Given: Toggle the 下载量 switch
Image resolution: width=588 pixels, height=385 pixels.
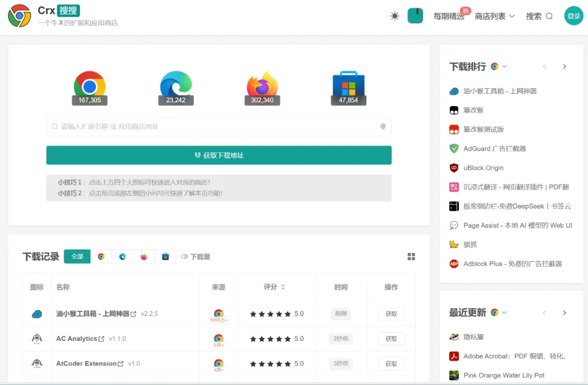Looking at the screenshot, I should [185, 256].
